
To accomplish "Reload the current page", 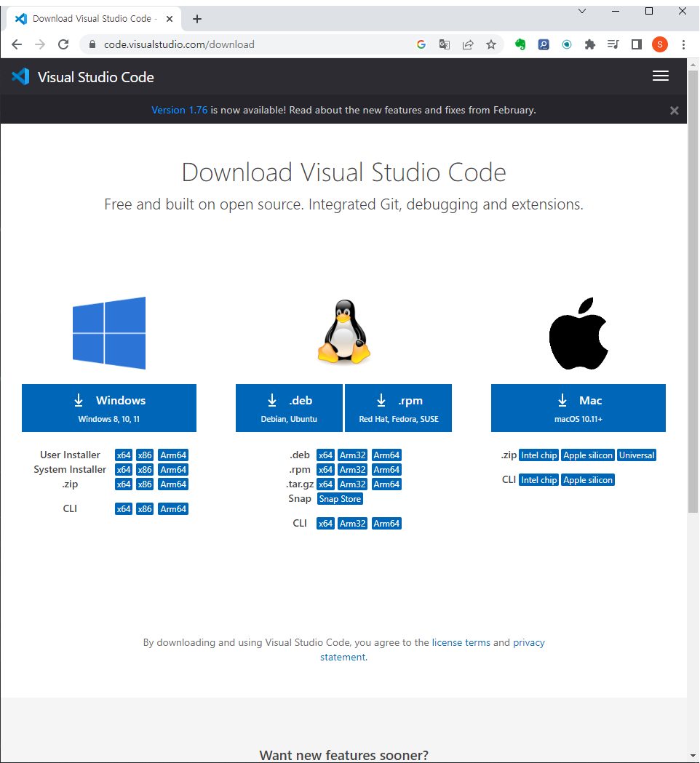I will pyautogui.click(x=63, y=45).
